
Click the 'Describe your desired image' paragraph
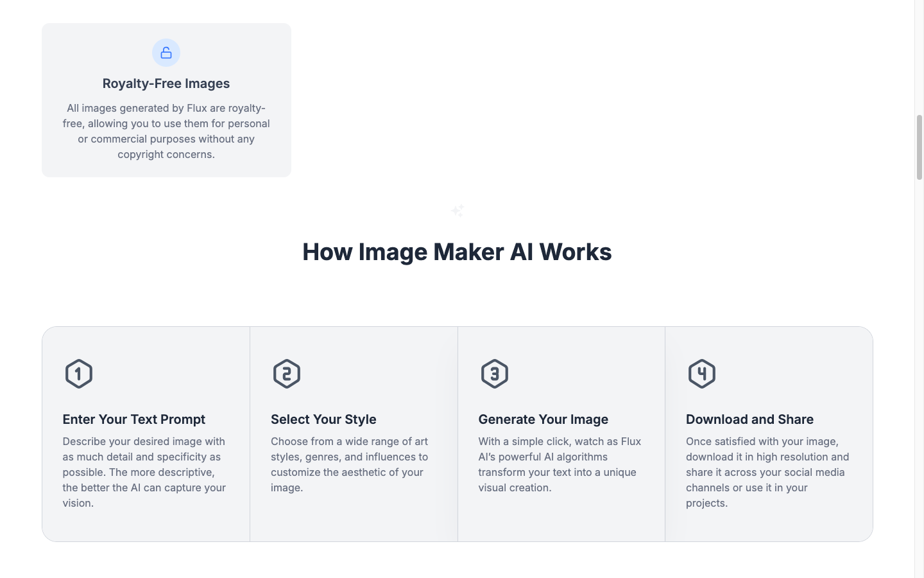tap(146, 472)
